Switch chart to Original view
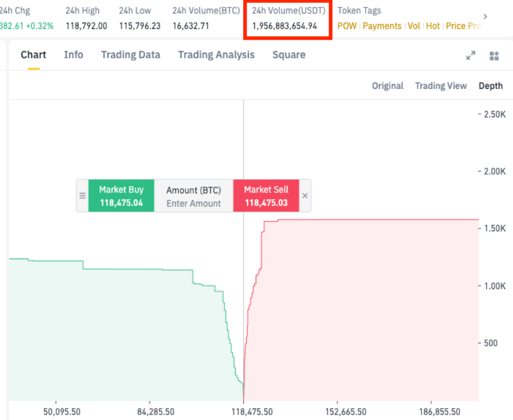This screenshot has height=420, width=513. click(x=387, y=86)
